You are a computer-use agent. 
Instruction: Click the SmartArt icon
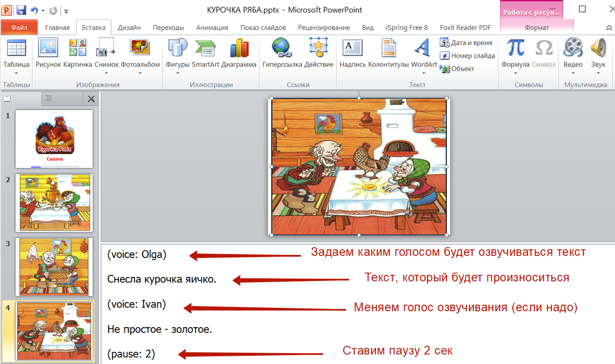(x=205, y=49)
